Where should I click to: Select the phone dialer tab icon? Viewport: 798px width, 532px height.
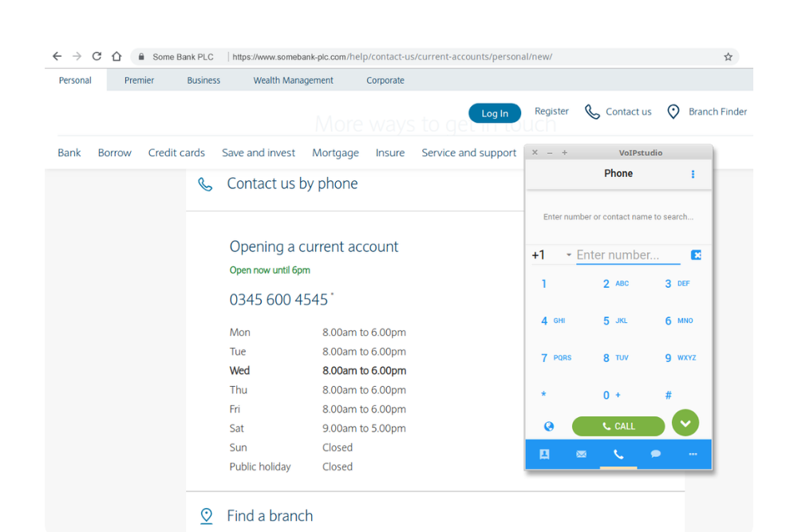pos(618,454)
